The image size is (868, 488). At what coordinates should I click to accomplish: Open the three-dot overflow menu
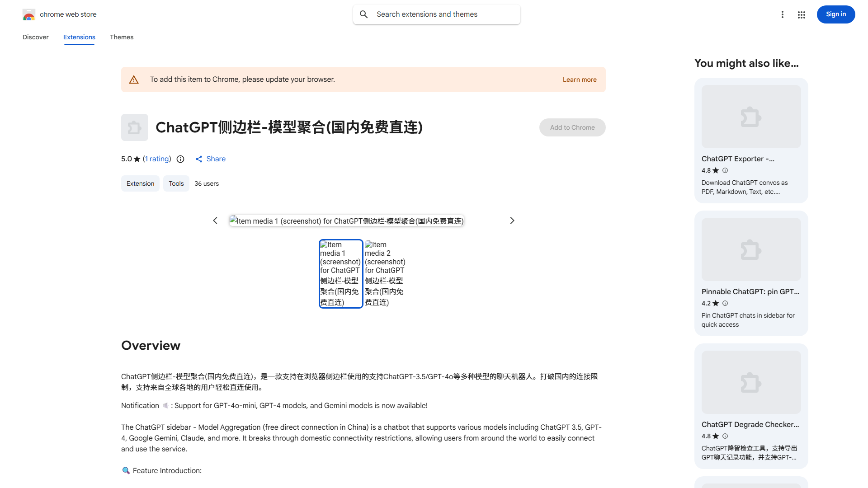tap(783, 14)
